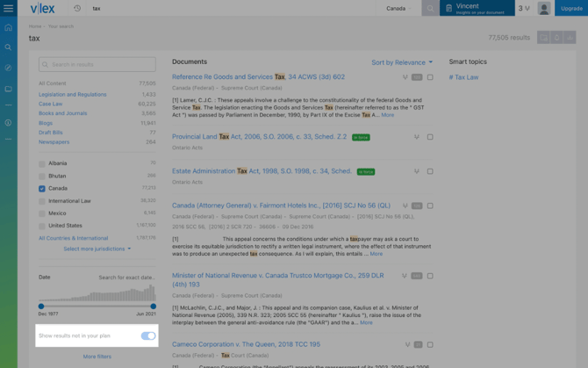This screenshot has height=368, width=588.
Task: Expand More on Fairmont Hotels snippet
Action: tap(376, 254)
